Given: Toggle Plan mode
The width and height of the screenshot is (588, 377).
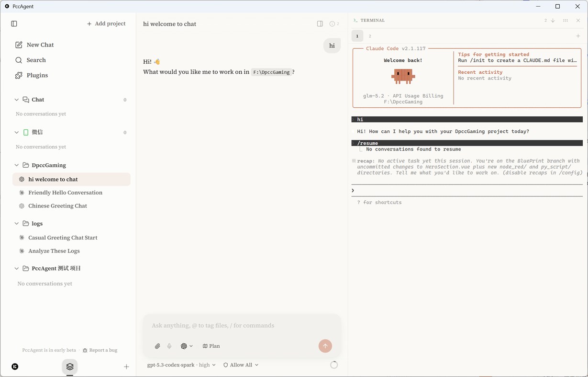Looking at the screenshot, I should pyautogui.click(x=211, y=346).
